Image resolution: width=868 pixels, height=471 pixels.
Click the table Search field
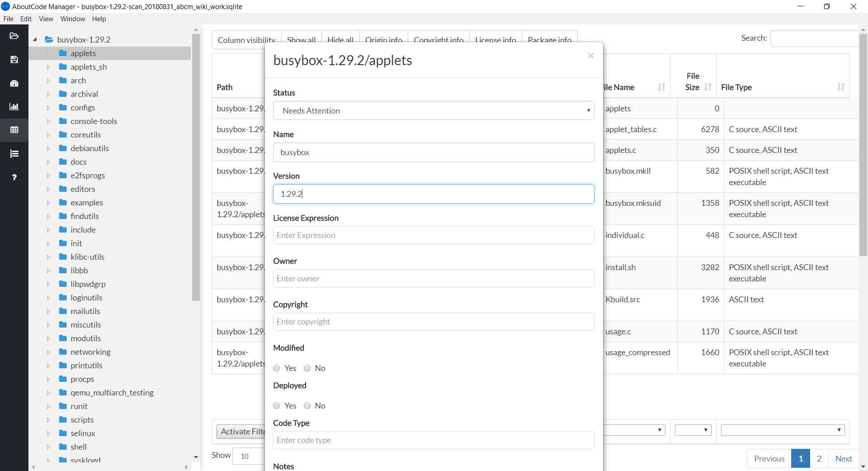click(x=814, y=38)
